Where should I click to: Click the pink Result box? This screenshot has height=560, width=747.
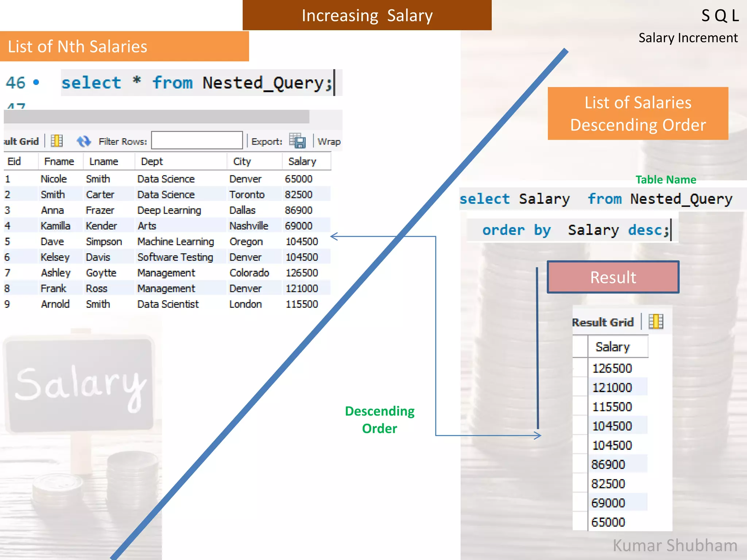coord(613,277)
